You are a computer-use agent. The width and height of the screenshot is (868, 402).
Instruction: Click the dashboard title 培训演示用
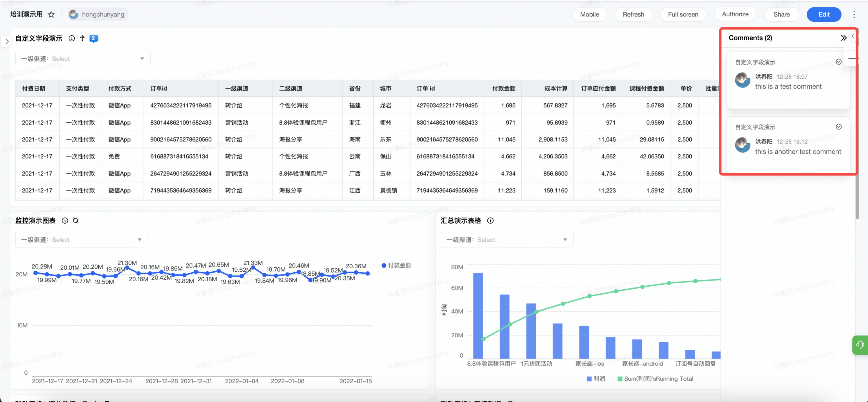26,14
